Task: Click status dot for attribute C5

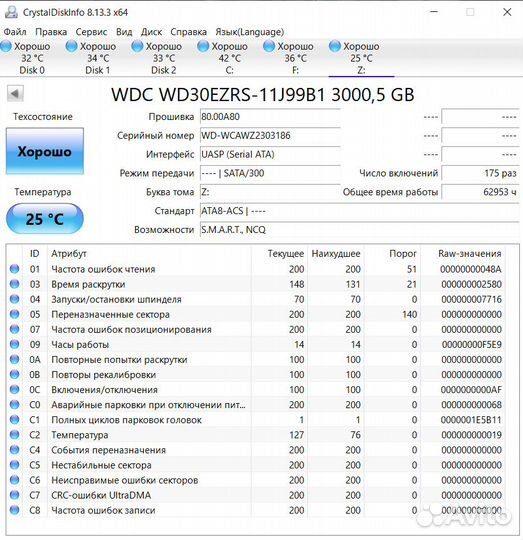Action: coord(14,465)
